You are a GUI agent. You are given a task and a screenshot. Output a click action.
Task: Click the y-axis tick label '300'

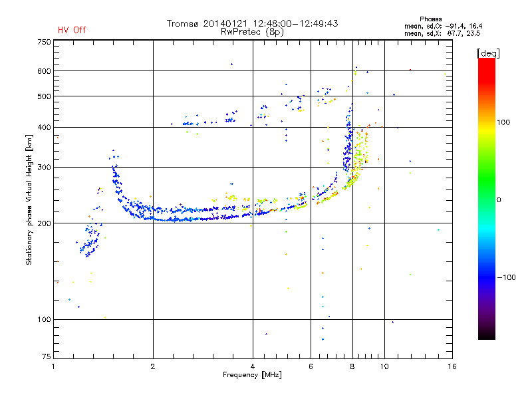pyautogui.click(x=44, y=168)
